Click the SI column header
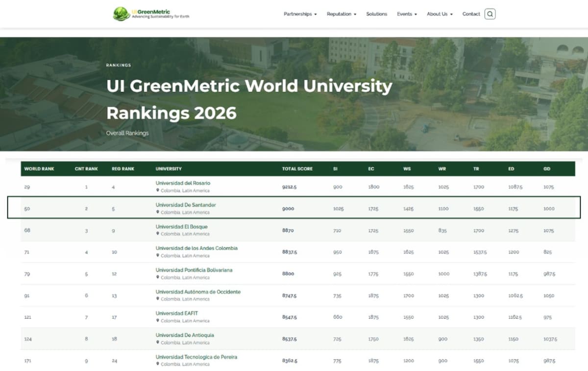 (335, 169)
